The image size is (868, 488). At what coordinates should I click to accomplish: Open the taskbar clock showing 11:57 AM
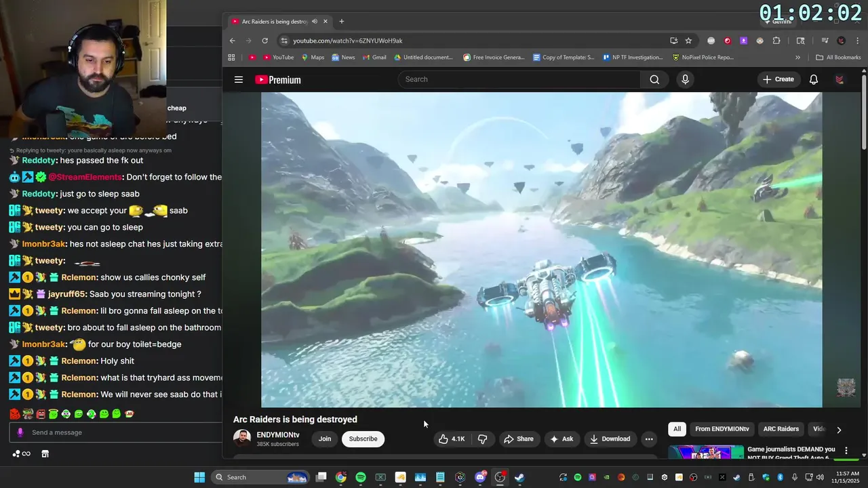coord(846,477)
